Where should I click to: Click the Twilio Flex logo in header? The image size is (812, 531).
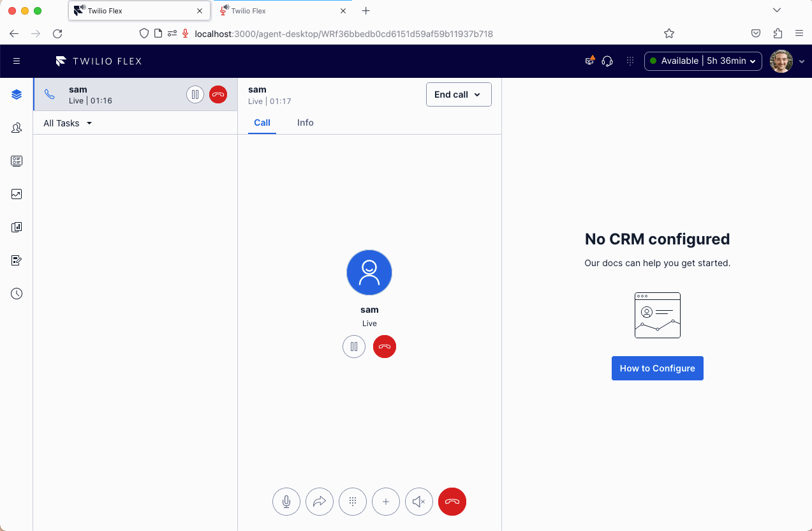98,61
